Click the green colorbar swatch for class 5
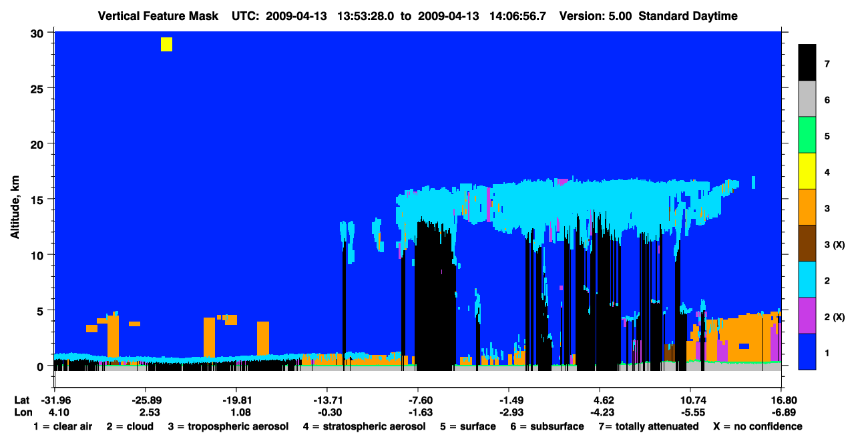This screenshot has height=445, width=868. click(807, 135)
